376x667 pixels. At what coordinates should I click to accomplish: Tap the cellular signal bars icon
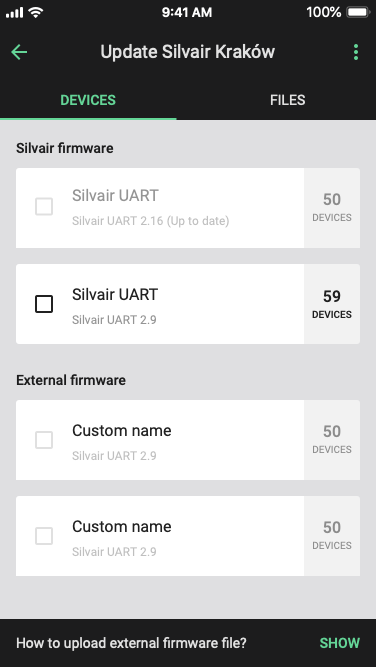point(14,13)
